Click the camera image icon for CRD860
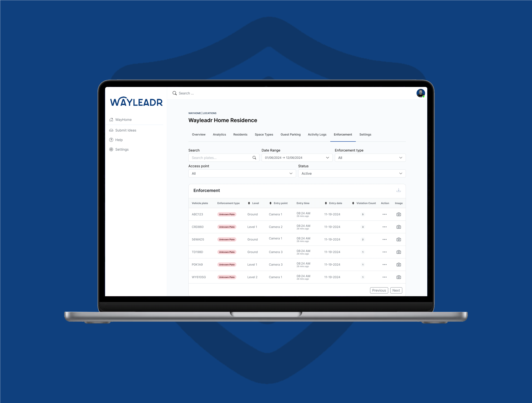The height and width of the screenshot is (403, 532). pos(399,227)
